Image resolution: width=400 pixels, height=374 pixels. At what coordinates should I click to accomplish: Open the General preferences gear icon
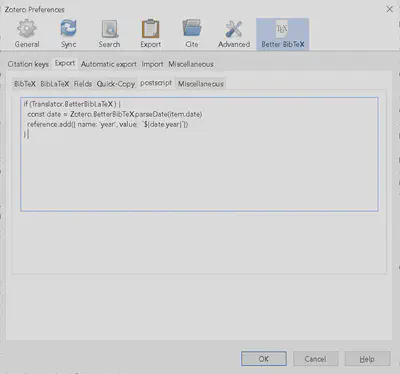(x=27, y=29)
